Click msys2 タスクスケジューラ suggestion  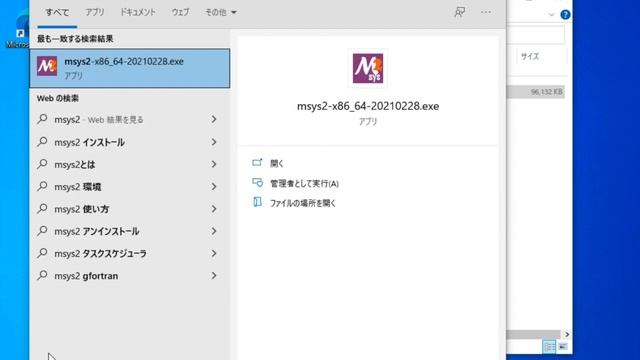(x=100, y=253)
